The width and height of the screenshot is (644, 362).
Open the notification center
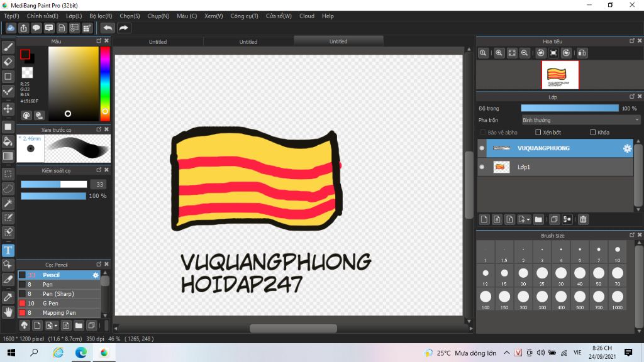coord(628,353)
